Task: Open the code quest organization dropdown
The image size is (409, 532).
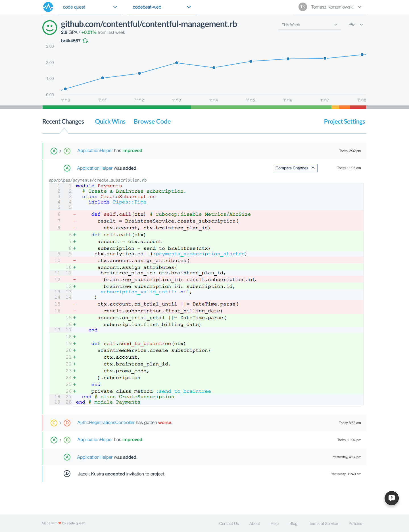Action: (x=90, y=7)
